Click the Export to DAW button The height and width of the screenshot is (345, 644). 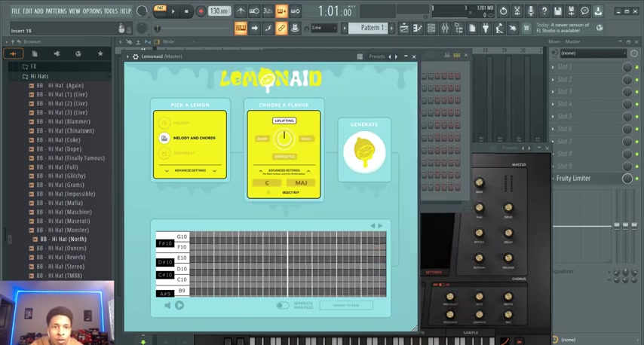tap(346, 305)
